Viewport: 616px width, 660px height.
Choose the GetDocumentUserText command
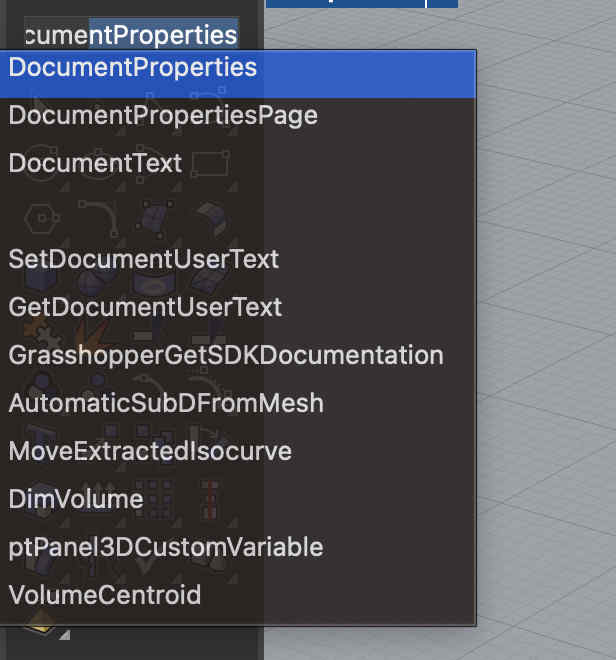[145, 307]
